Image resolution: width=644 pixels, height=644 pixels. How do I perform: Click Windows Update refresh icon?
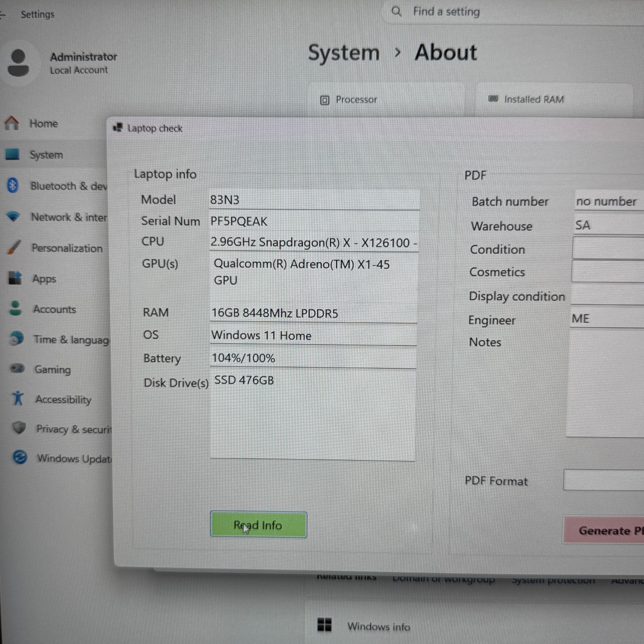(20, 457)
